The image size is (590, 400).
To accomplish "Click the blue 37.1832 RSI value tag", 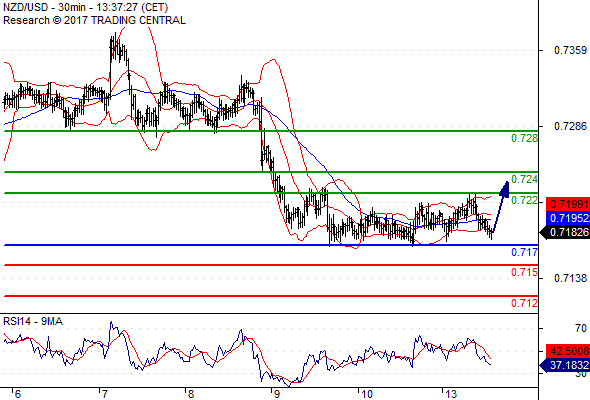I will click(x=564, y=365).
